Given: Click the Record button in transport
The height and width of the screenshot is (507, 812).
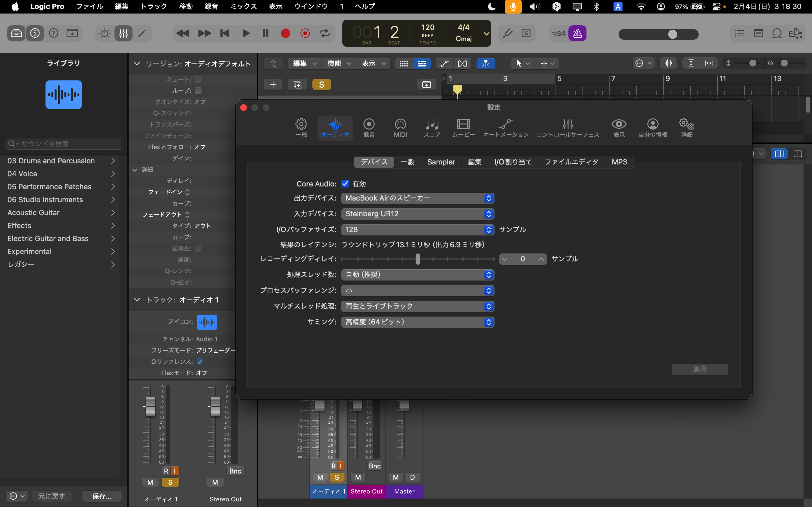Looking at the screenshot, I should 285,33.
